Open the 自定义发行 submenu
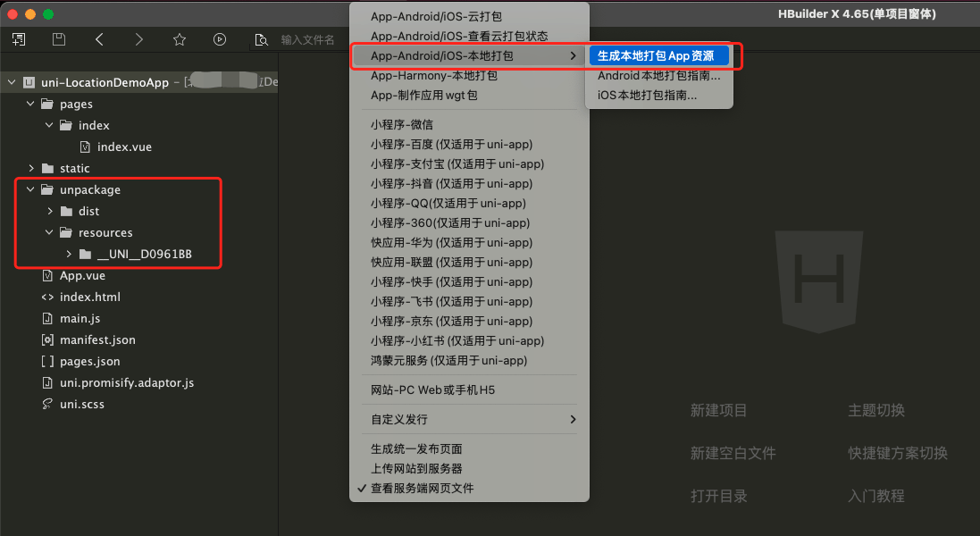The width and height of the screenshot is (980, 536). pos(469,419)
